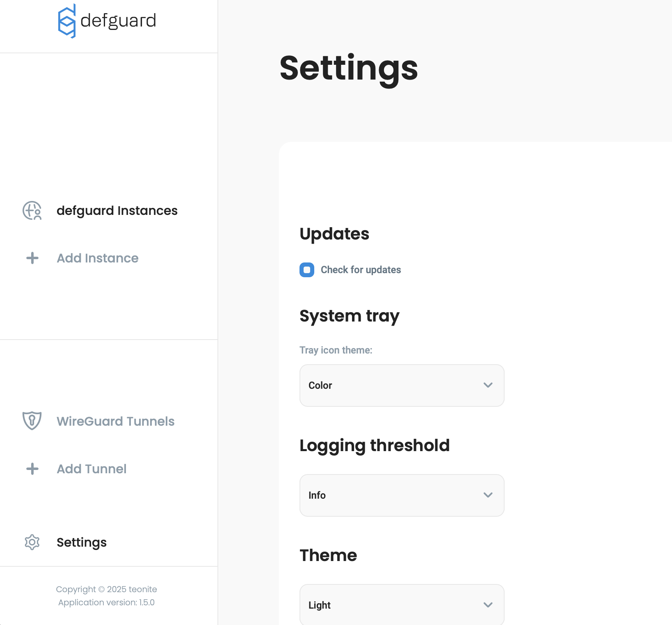This screenshot has height=625, width=672.
Task: Open the Theme Light dropdown
Action: [x=401, y=605]
